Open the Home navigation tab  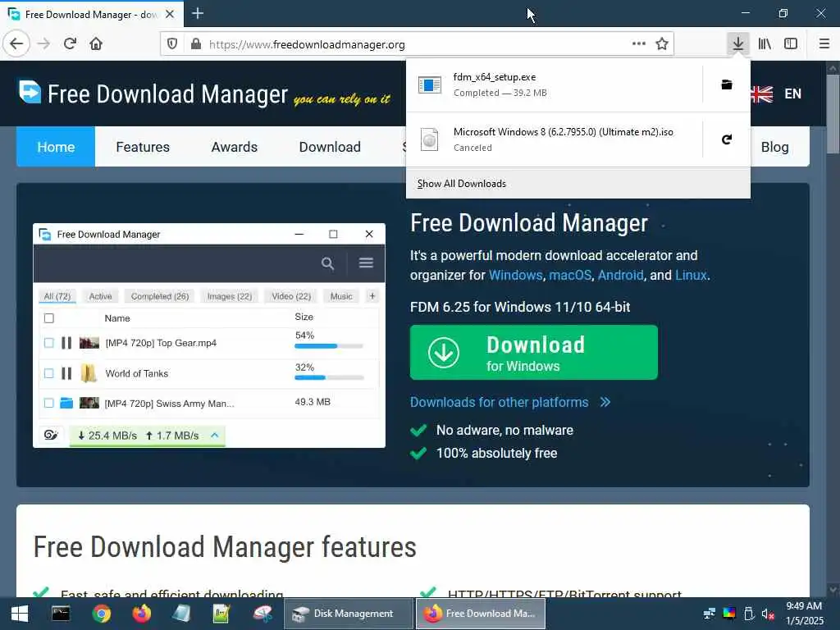pos(56,147)
